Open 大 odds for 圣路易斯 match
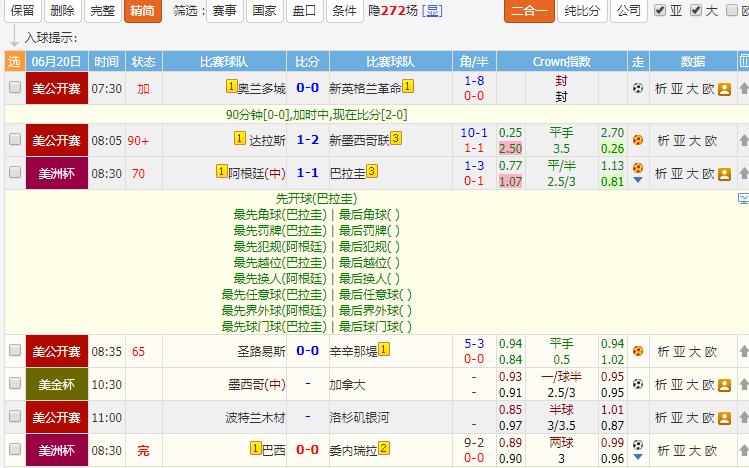 [695, 352]
